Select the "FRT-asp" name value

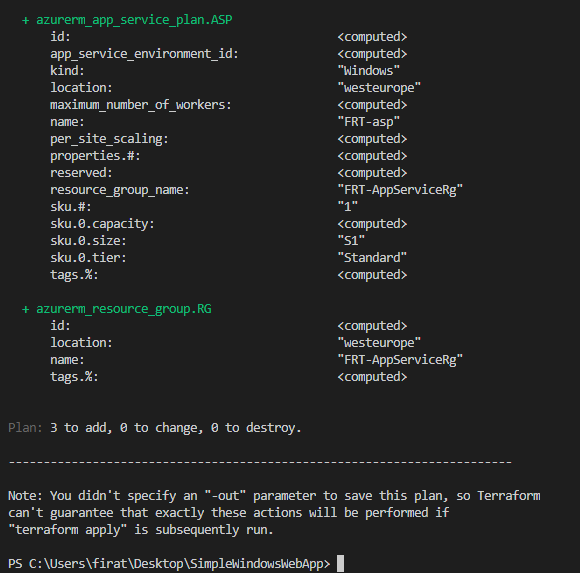tap(368, 122)
